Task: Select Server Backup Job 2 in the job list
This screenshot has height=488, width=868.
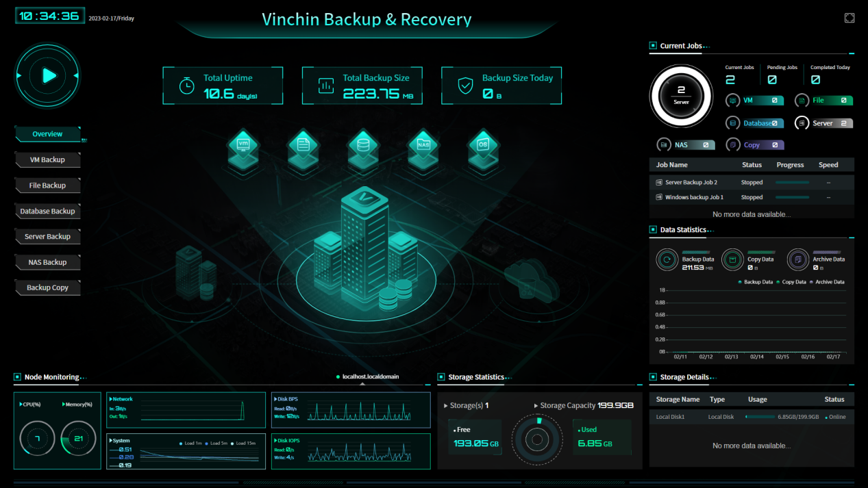Action: pyautogui.click(x=693, y=182)
